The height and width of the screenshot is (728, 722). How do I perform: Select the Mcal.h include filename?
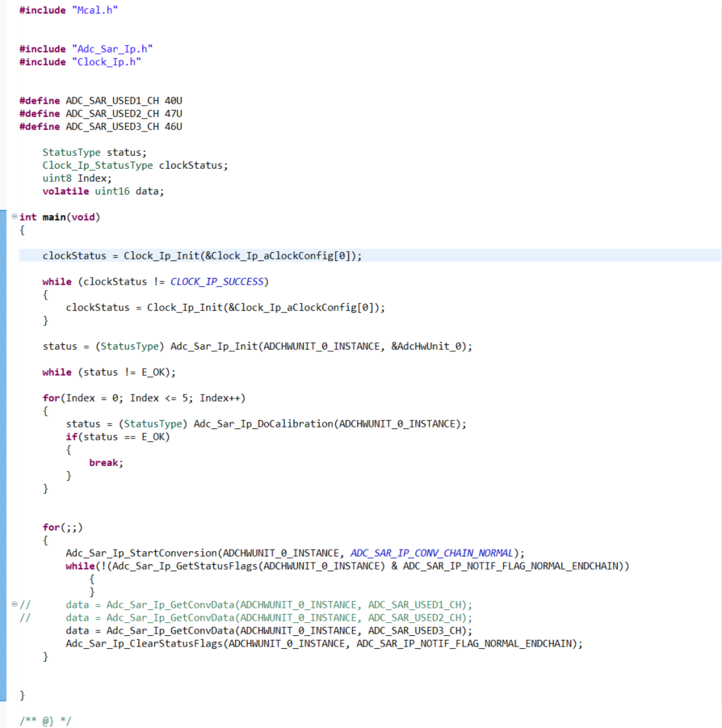click(96, 10)
